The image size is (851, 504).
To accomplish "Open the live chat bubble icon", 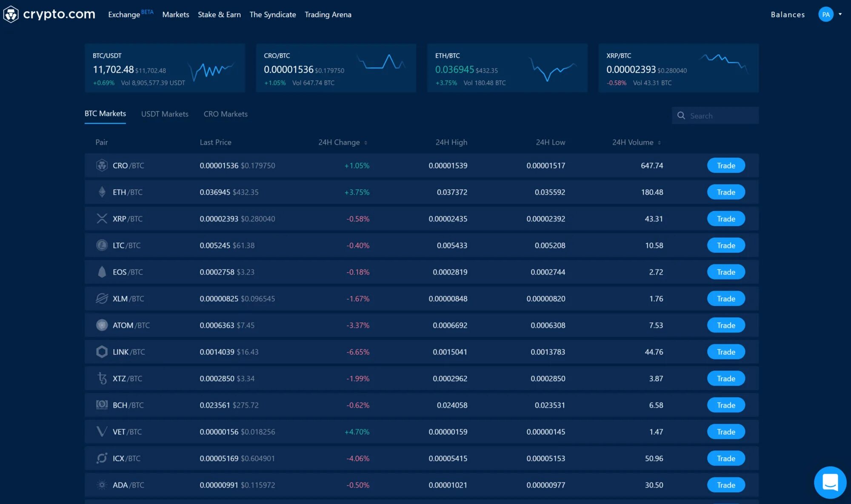I will click(x=830, y=482).
